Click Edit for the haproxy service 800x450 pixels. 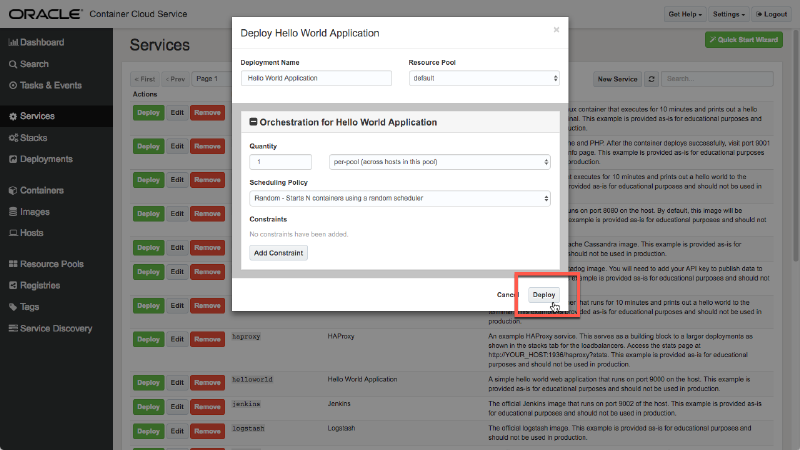pos(177,339)
